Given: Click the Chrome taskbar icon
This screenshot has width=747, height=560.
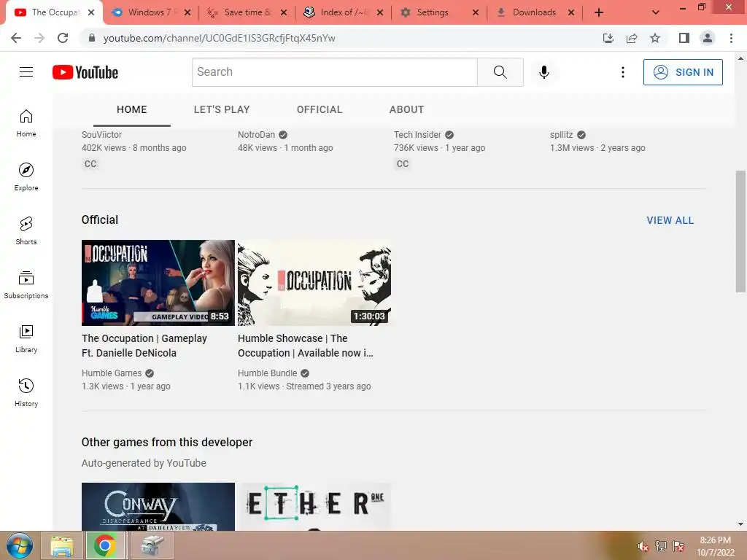Looking at the screenshot, I should pyautogui.click(x=105, y=545).
